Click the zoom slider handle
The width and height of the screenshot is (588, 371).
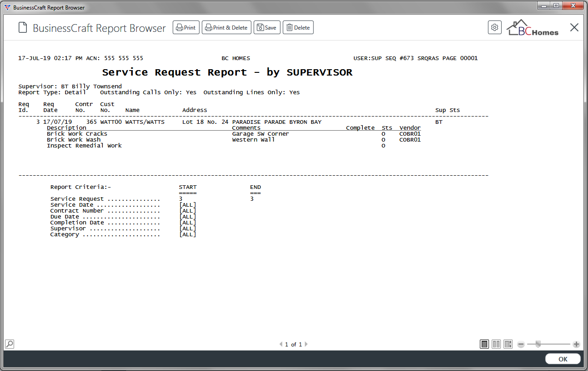pyautogui.click(x=538, y=344)
